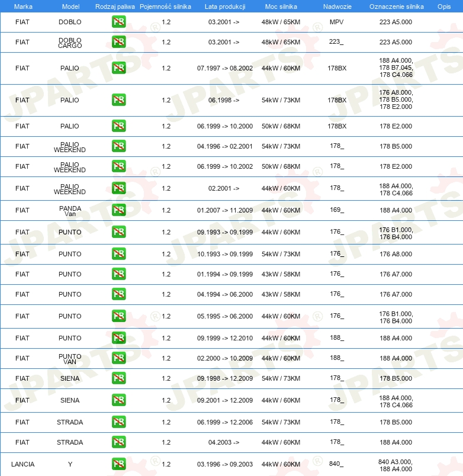Click the date range 02.2000 -> 10.2009

click(224, 358)
